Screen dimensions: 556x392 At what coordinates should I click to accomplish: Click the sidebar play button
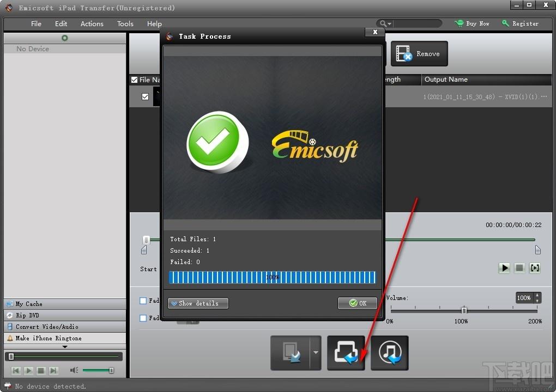point(29,370)
